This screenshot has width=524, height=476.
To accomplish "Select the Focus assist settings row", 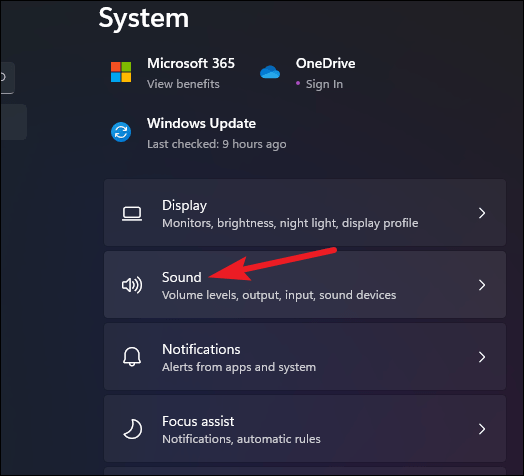I will coord(305,429).
